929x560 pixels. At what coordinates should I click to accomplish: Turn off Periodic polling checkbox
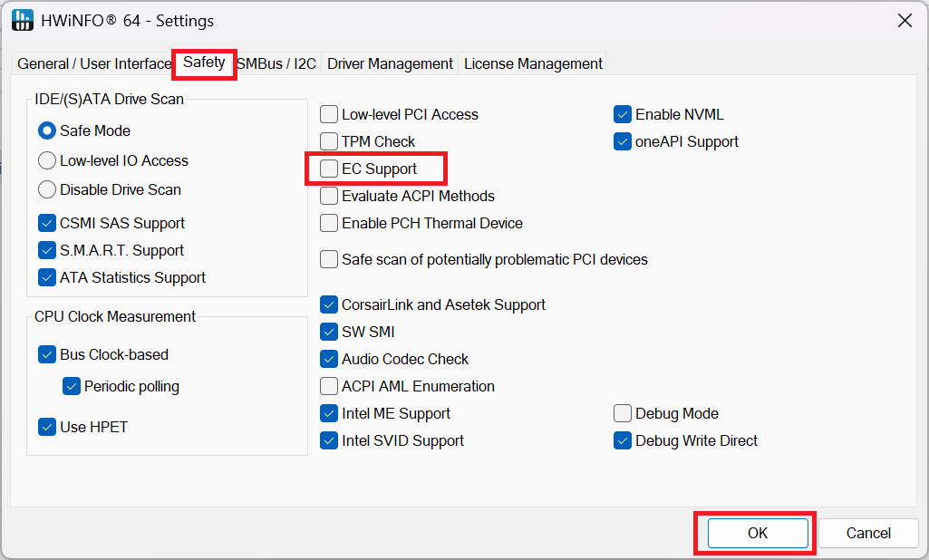(72, 386)
